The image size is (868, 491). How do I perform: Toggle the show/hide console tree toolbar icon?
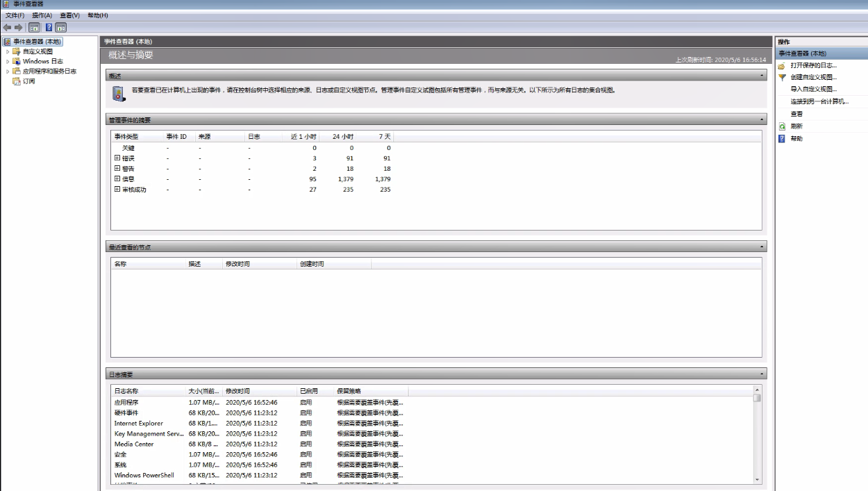click(34, 28)
